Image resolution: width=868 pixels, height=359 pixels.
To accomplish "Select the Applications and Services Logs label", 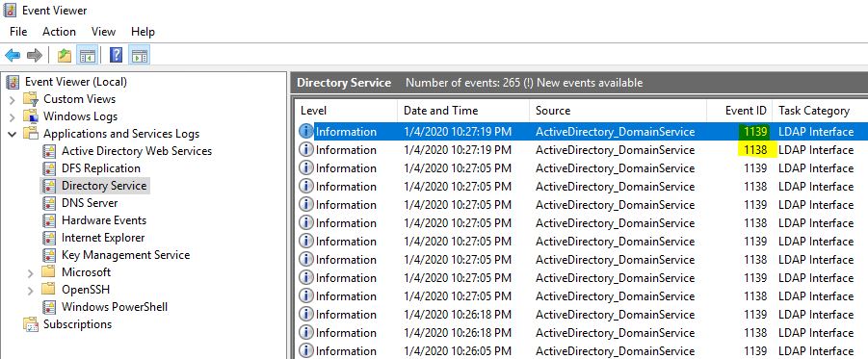I will (x=121, y=134).
